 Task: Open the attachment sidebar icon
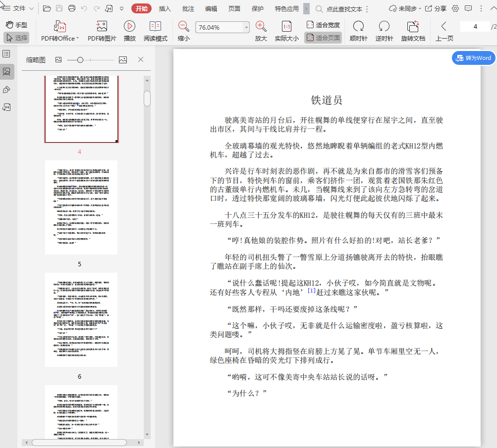6,90
